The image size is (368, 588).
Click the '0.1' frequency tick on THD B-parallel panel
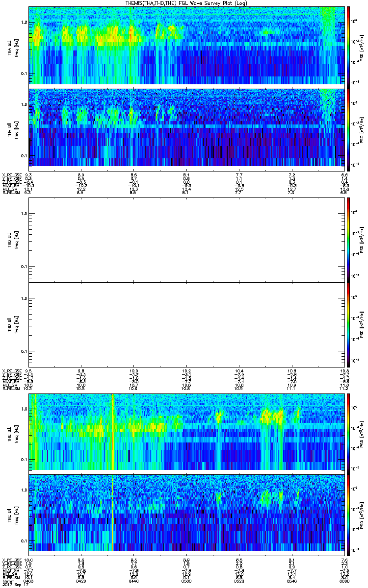pos(25,351)
